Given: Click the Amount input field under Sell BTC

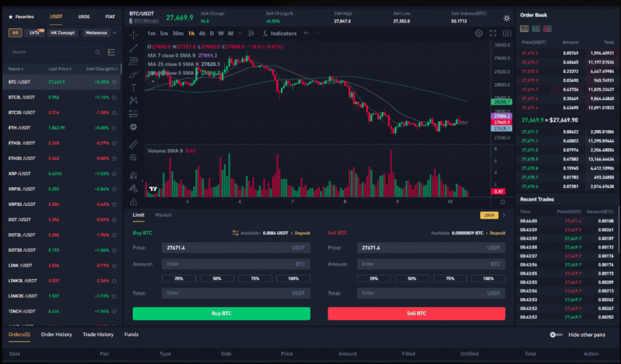Looking at the screenshot, I should pyautogui.click(x=431, y=264).
